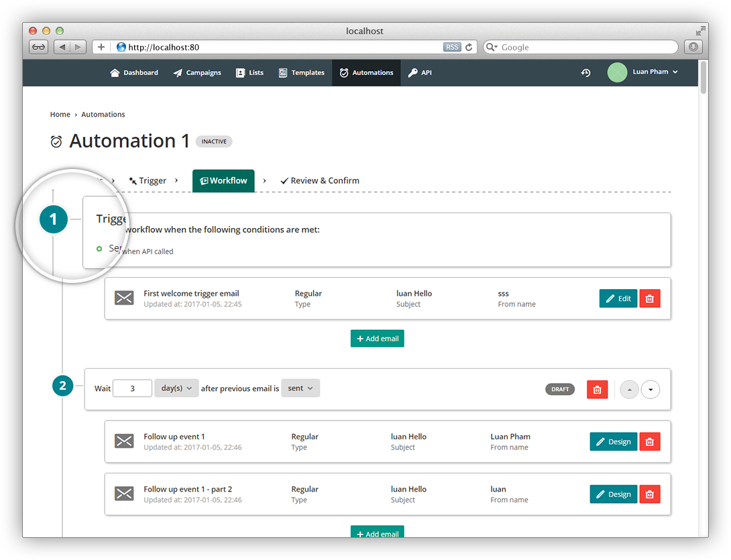Screen dimensions: 731x560
Task: Switch to the Review & Confirm step
Action: click(320, 180)
